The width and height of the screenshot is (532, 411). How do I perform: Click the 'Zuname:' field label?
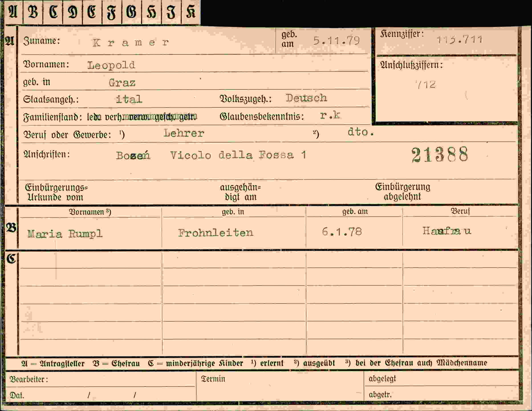[x=41, y=41]
